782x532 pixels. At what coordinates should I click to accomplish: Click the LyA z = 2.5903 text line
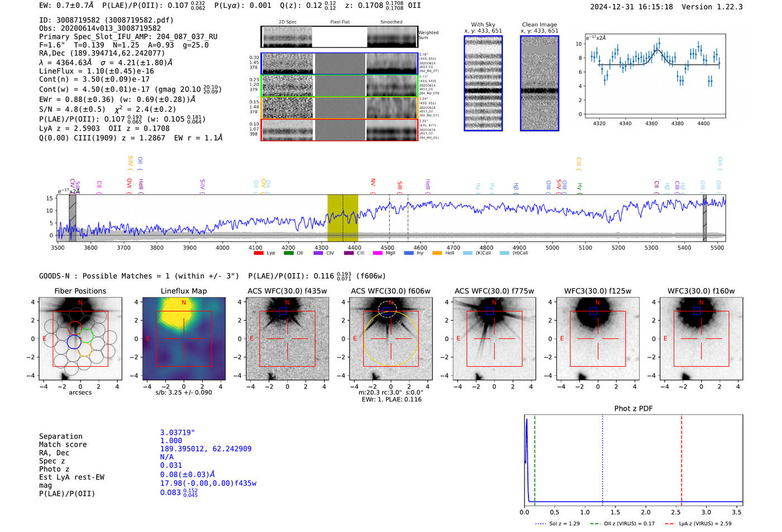pos(104,128)
